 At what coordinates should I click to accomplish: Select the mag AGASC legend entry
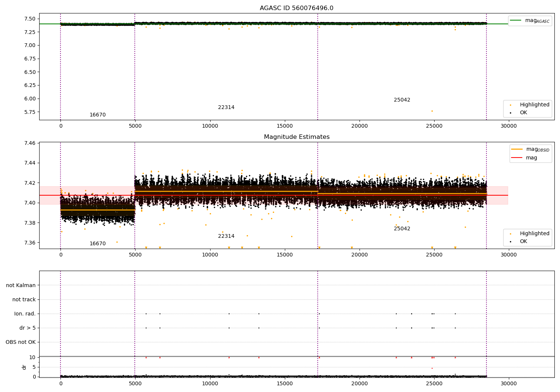point(530,21)
